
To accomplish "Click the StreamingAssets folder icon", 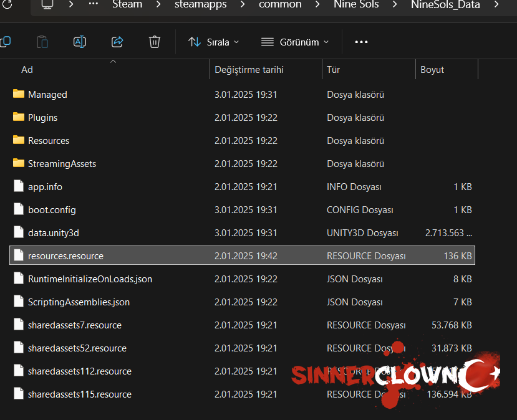I will point(19,163).
